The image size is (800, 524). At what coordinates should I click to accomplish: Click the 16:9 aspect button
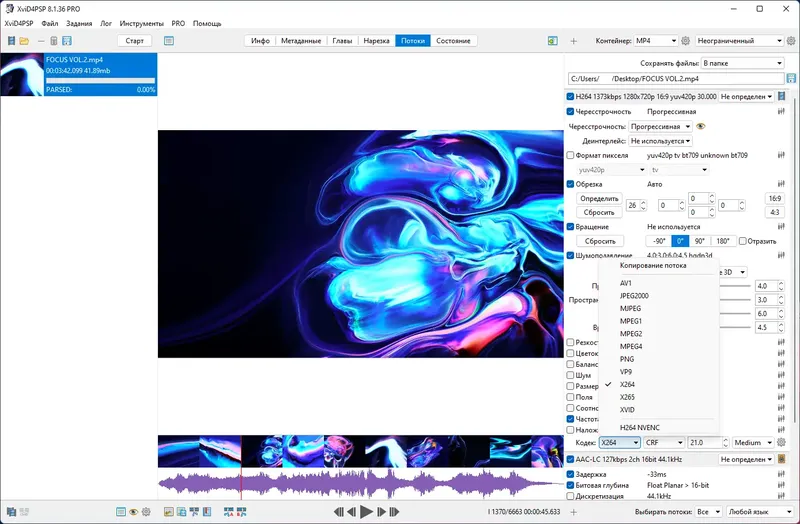774,198
